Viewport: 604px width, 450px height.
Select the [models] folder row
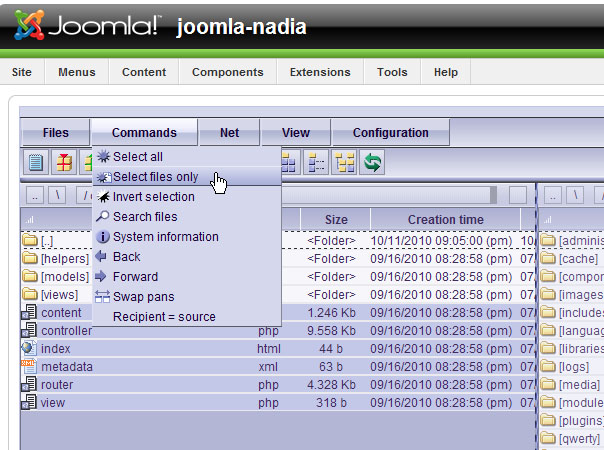coord(278,276)
